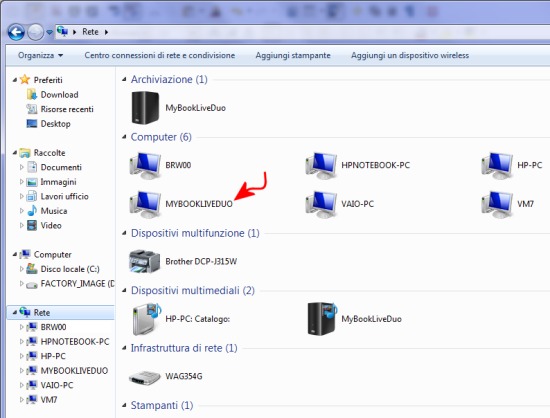Collapse the Computer section in the sidebar
This screenshot has width=550, height=418.
coord(15,255)
